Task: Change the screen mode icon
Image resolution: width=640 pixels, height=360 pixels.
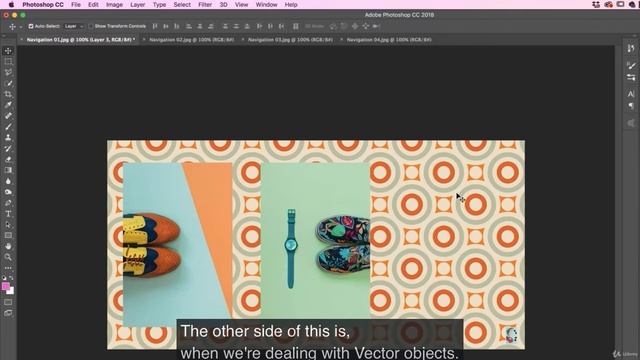Action: point(8,313)
